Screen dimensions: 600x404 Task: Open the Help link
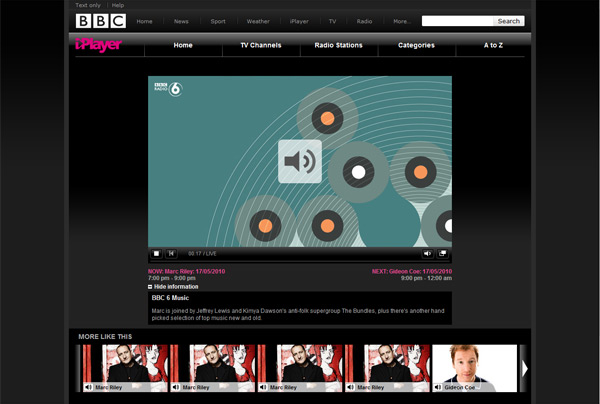[x=118, y=5]
